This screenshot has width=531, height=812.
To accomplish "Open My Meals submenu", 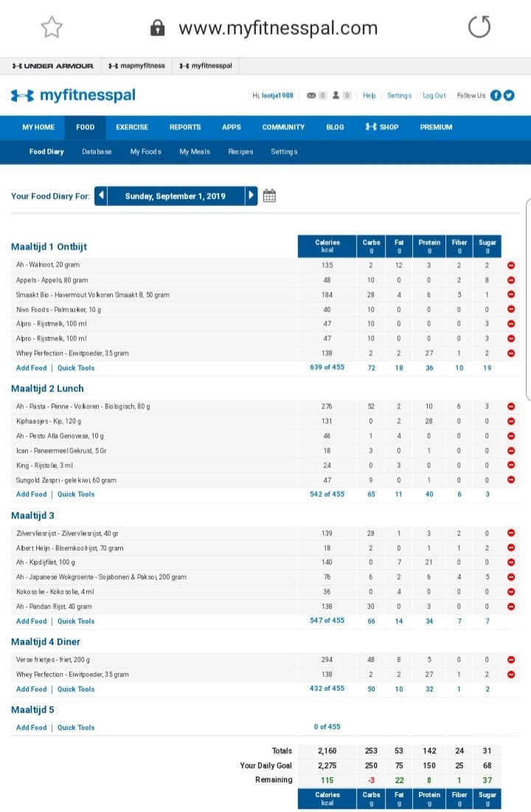I will tap(195, 152).
